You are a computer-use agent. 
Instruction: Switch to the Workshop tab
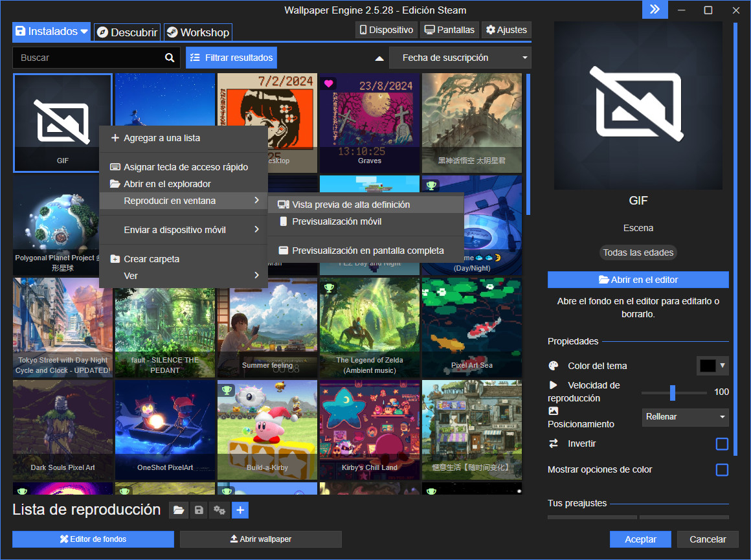click(x=198, y=32)
